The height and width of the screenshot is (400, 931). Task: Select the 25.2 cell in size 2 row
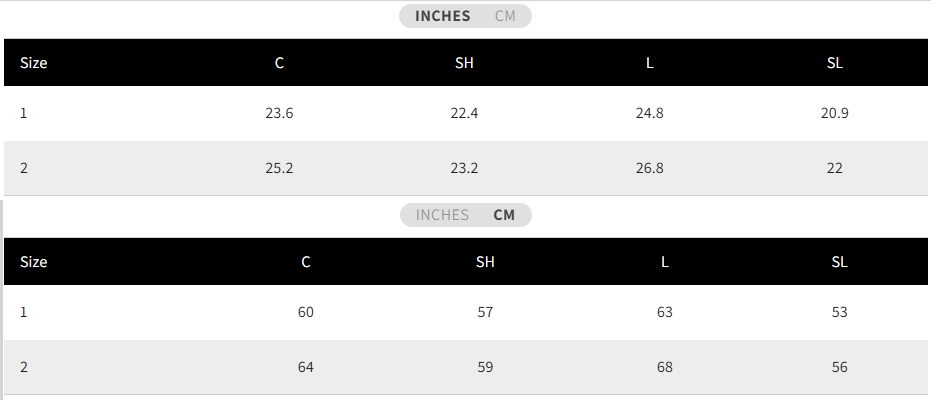coord(279,169)
